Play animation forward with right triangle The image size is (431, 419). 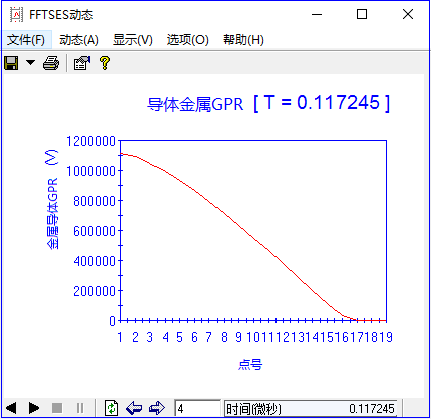point(34,408)
